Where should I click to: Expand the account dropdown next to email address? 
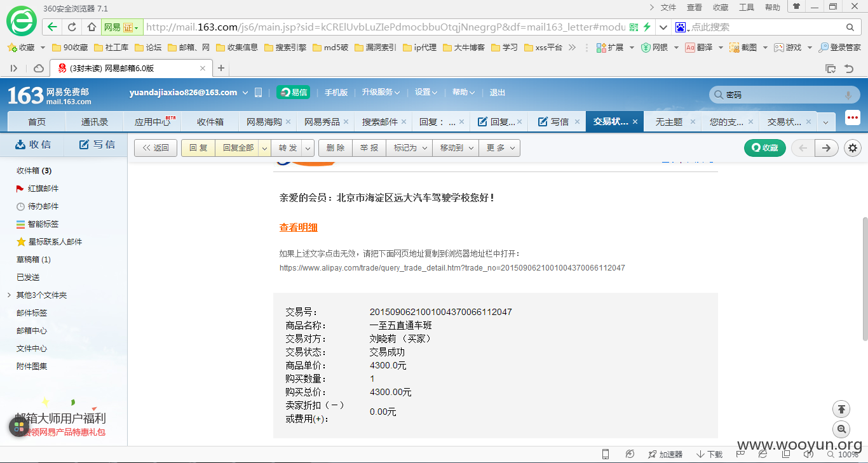click(245, 93)
